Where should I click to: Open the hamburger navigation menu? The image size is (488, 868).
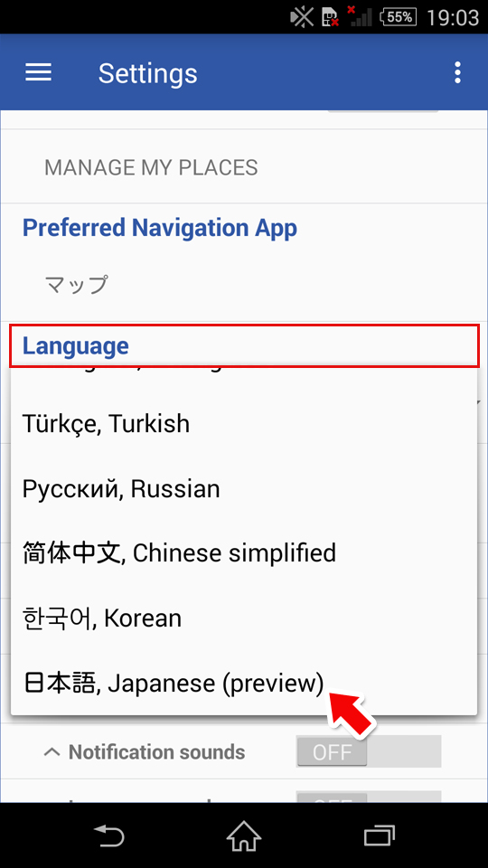[38, 72]
